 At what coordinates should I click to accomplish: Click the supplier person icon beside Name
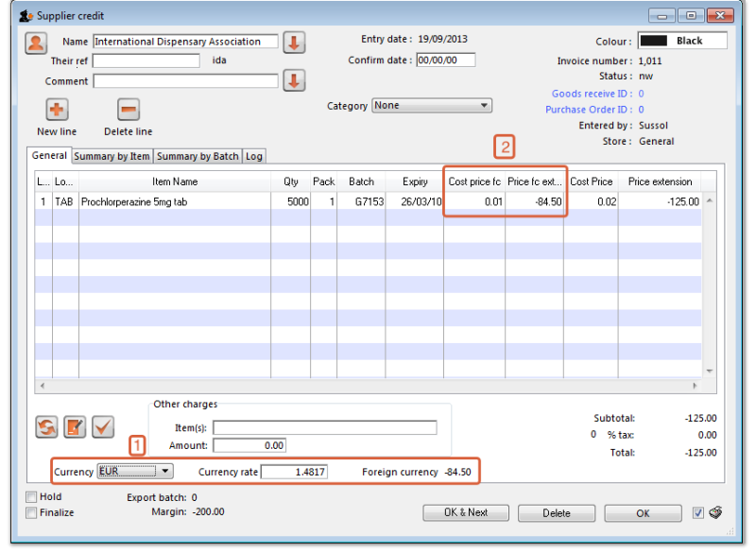pos(36,43)
